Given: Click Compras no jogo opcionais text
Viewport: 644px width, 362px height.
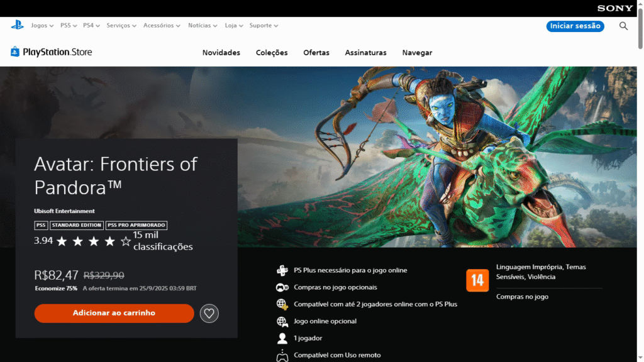Looking at the screenshot, I should click(x=335, y=287).
